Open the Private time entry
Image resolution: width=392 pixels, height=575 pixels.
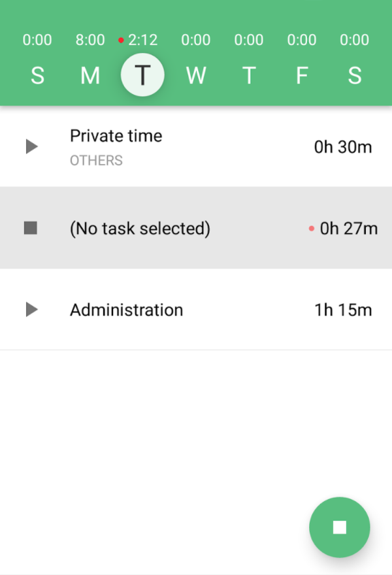pyautogui.click(x=116, y=136)
